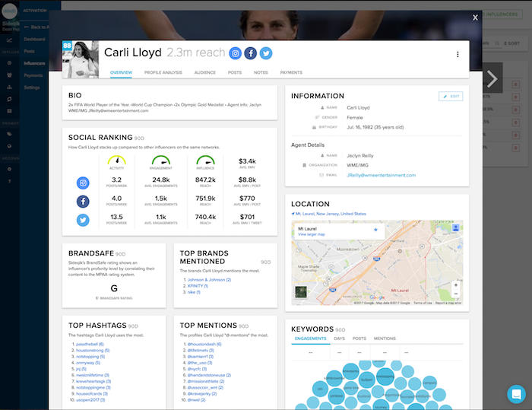
Task: Open the Notes tab
Action: (261, 72)
